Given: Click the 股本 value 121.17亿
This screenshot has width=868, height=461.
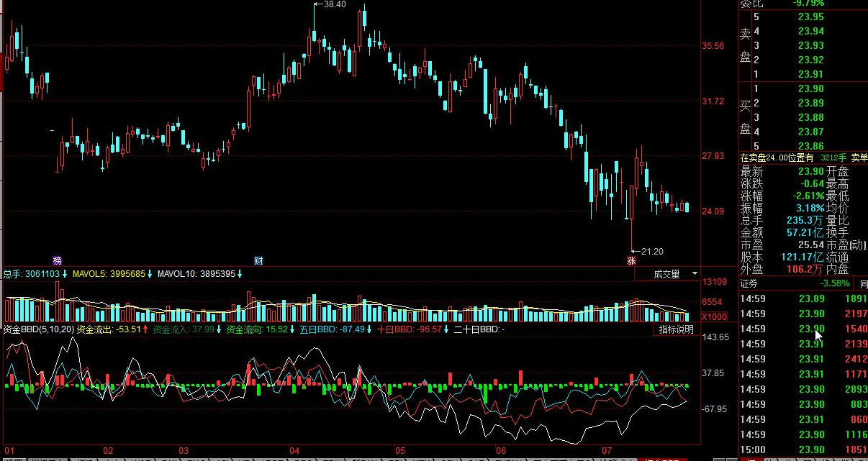Looking at the screenshot, I should pos(803,257).
